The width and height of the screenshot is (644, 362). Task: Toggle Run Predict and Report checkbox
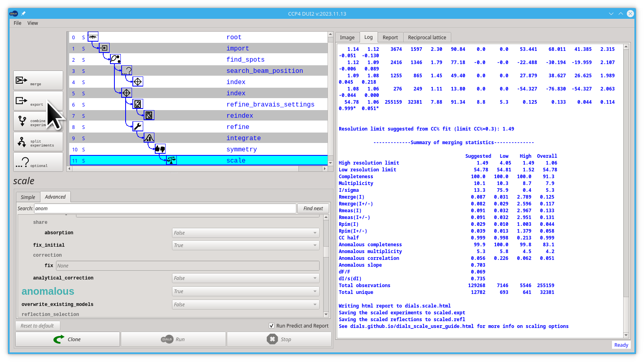click(272, 326)
